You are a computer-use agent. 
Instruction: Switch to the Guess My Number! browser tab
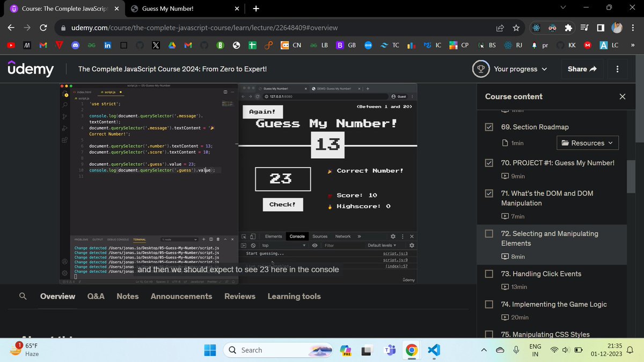tap(184, 9)
